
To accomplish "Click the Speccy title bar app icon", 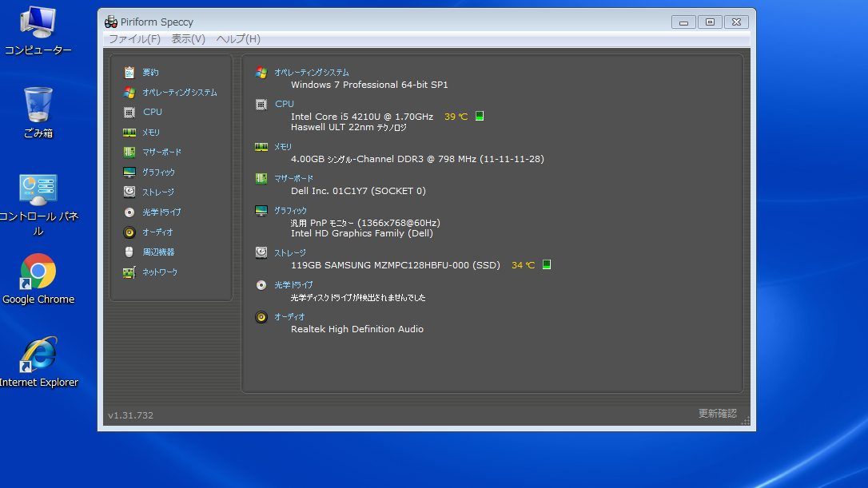I will pyautogui.click(x=111, y=22).
